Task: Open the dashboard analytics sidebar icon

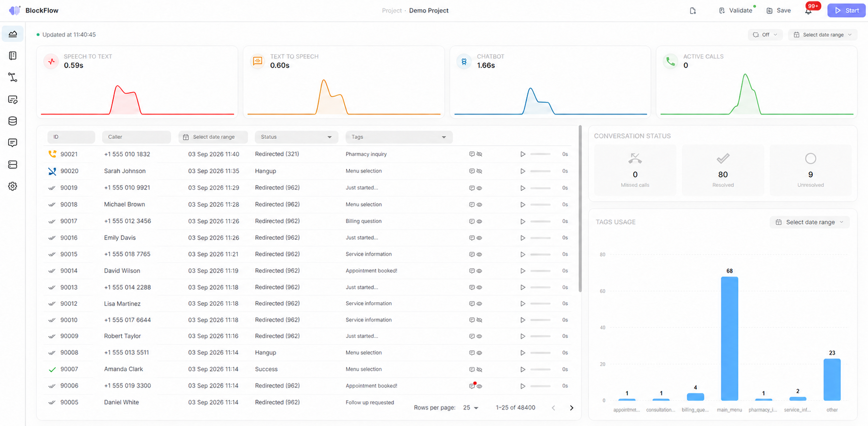Action: (x=13, y=34)
